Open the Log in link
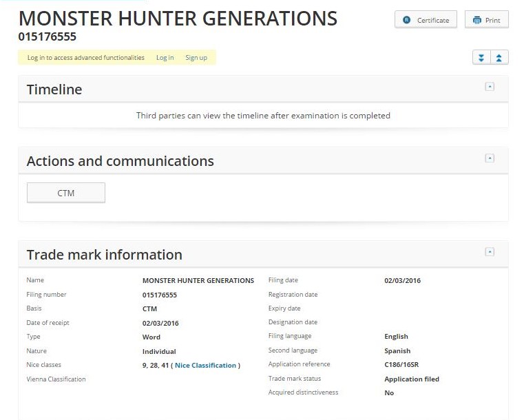524x420 pixels. [x=165, y=57]
